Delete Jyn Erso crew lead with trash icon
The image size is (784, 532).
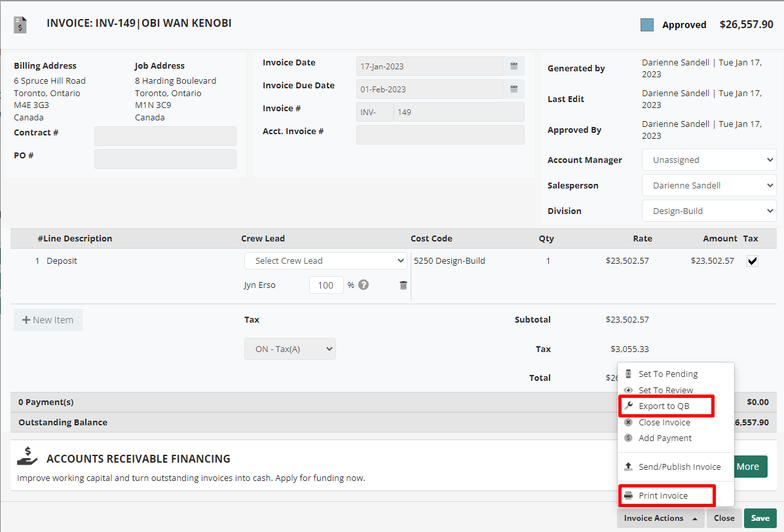tap(403, 285)
